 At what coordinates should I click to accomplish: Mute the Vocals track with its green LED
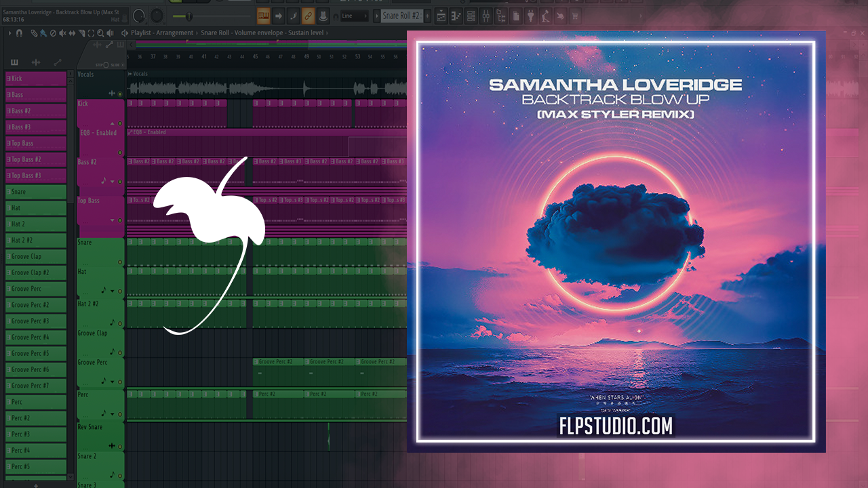point(120,94)
